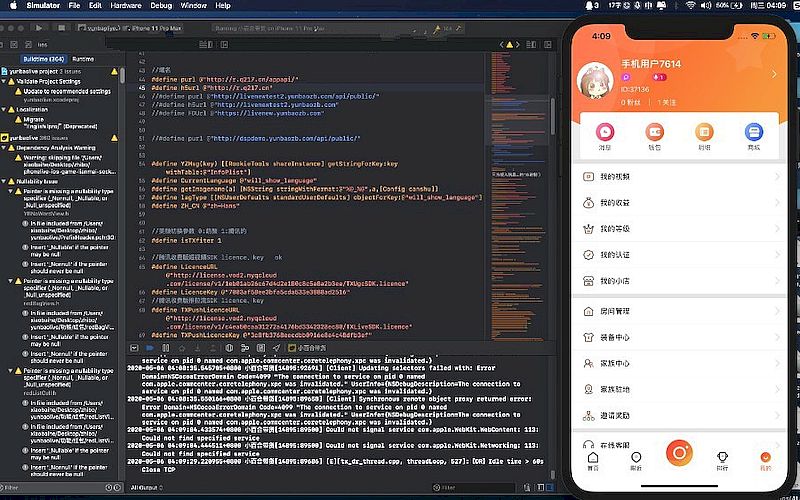
Task: Open the All Output console dropdown
Action: tap(147, 488)
